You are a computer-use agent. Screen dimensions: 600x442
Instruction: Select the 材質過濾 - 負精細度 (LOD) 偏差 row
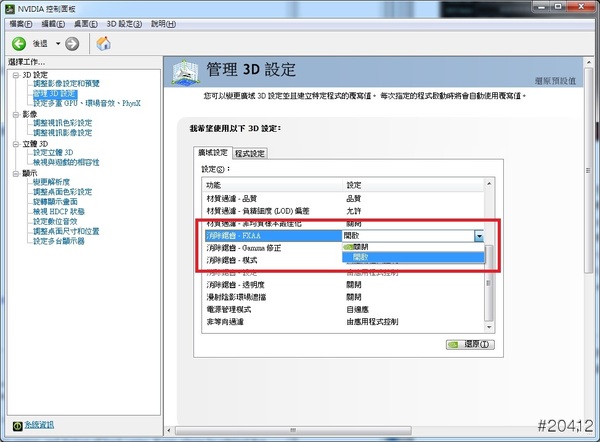point(344,211)
